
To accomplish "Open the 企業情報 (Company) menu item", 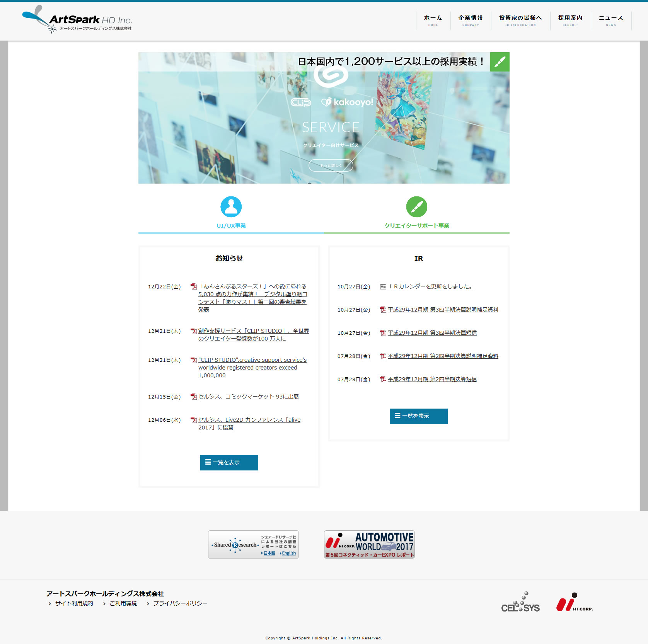I will click(471, 20).
